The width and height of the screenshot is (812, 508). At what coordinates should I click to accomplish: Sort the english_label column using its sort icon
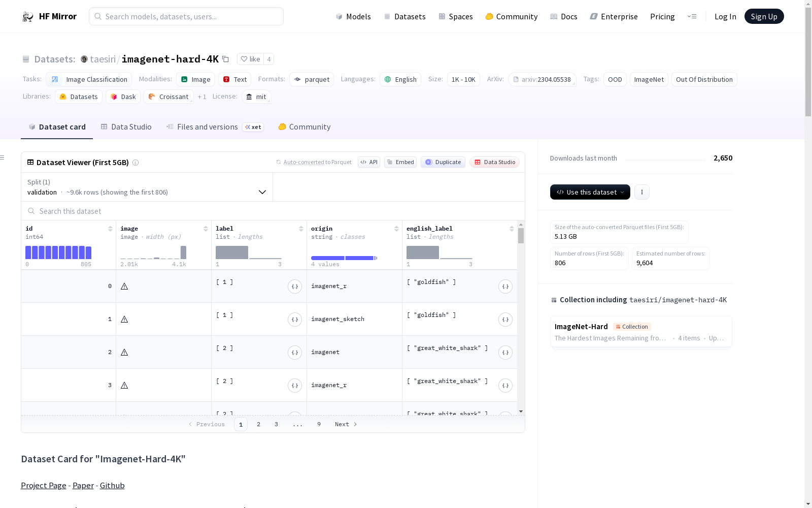pos(512,229)
